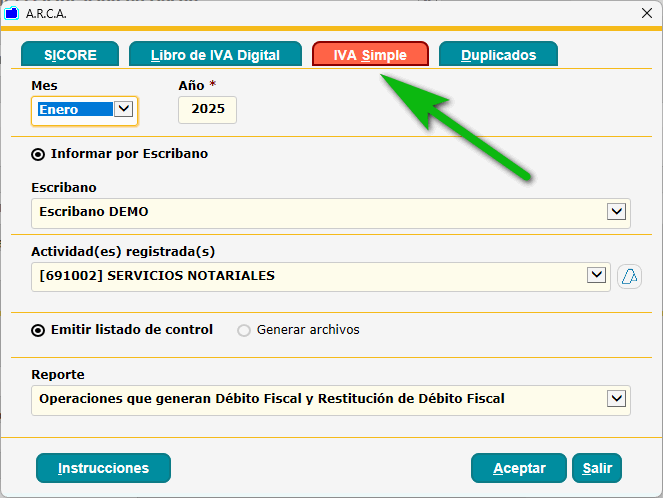Go to the Duplicados tab
The width and height of the screenshot is (663, 498).
click(x=499, y=54)
